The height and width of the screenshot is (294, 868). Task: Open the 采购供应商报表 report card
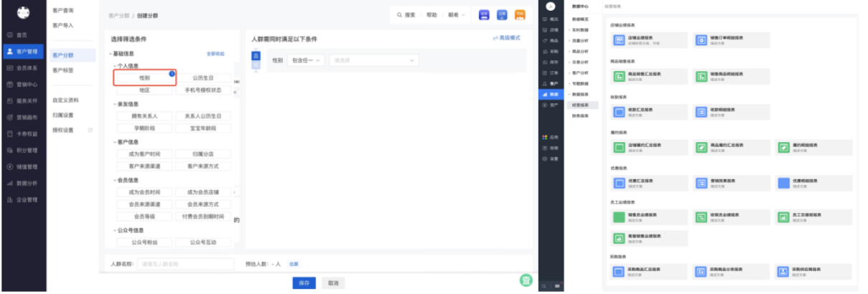coord(813,272)
